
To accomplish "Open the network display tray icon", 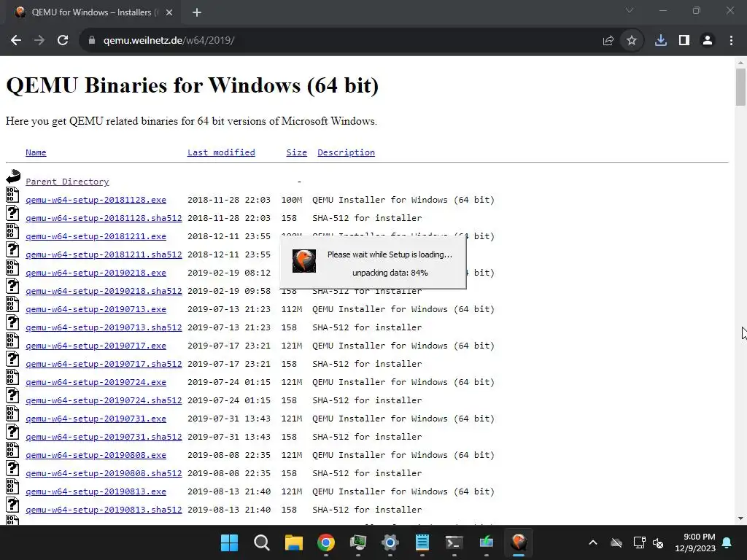I will point(639,542).
